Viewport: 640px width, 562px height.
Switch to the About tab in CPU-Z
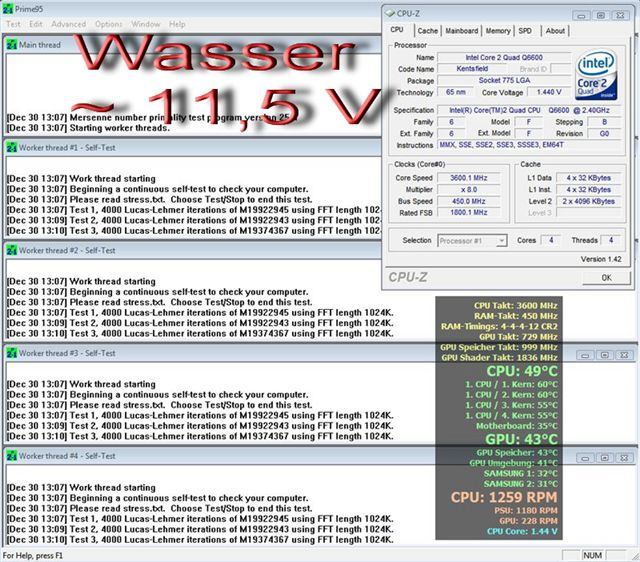555,31
